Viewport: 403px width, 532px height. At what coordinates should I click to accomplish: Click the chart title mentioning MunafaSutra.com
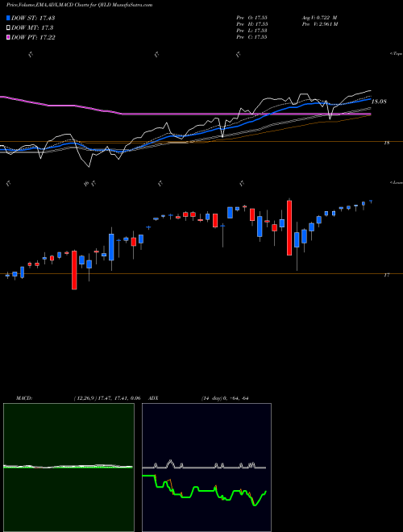79,5
